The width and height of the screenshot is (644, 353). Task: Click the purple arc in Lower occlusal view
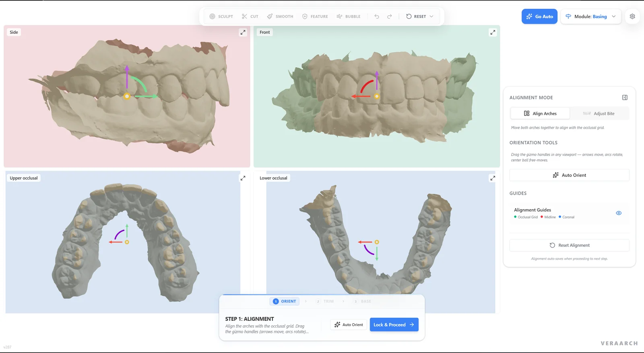[x=369, y=250]
